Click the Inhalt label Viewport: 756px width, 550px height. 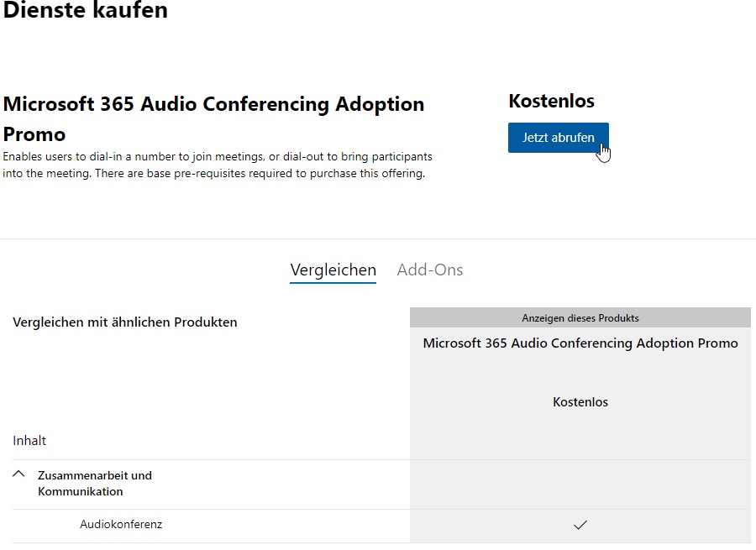pyautogui.click(x=29, y=441)
